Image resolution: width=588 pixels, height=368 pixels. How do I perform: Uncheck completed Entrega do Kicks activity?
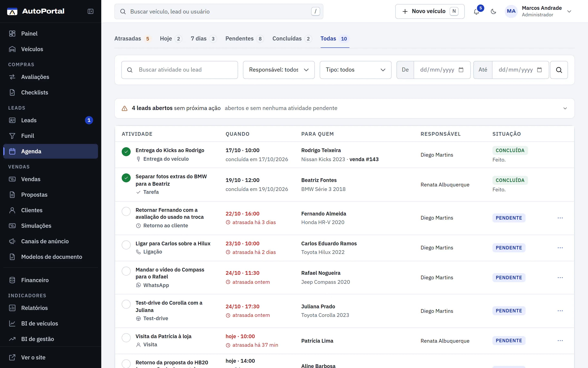126,152
